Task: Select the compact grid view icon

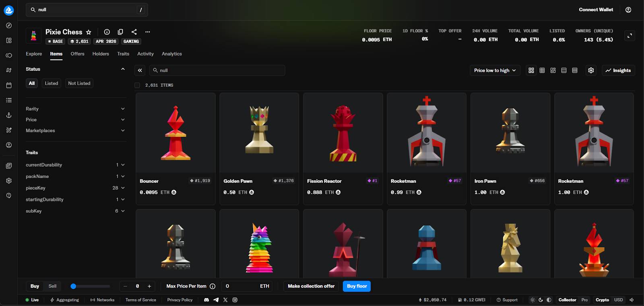Action: pyautogui.click(x=542, y=70)
